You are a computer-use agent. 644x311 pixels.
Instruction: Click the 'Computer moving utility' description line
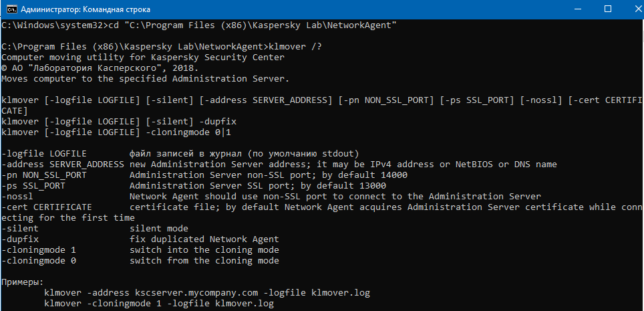click(x=143, y=58)
